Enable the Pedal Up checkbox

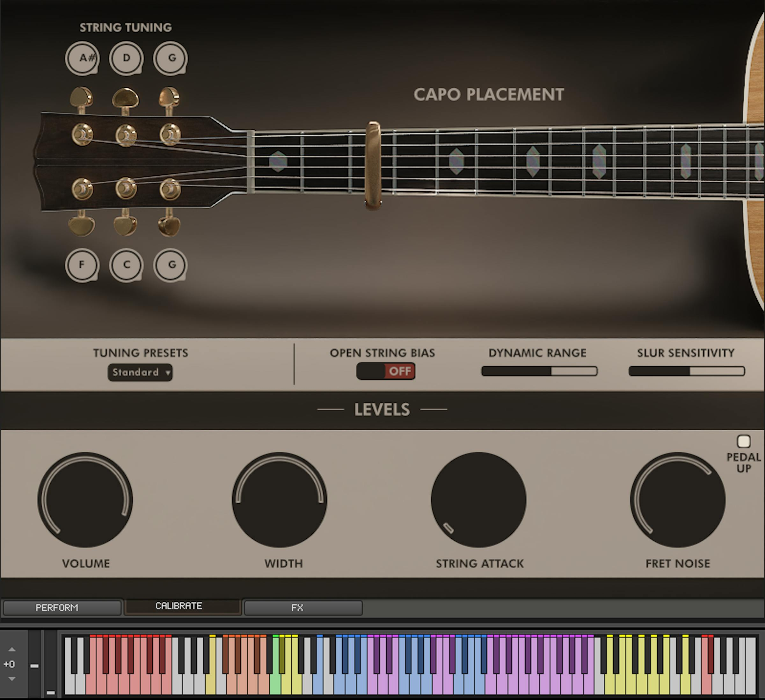[743, 441]
